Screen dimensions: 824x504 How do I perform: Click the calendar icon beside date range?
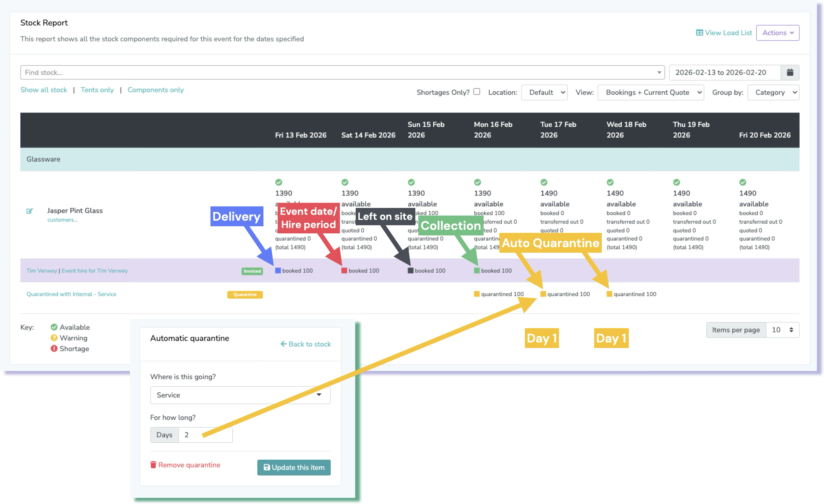(790, 73)
